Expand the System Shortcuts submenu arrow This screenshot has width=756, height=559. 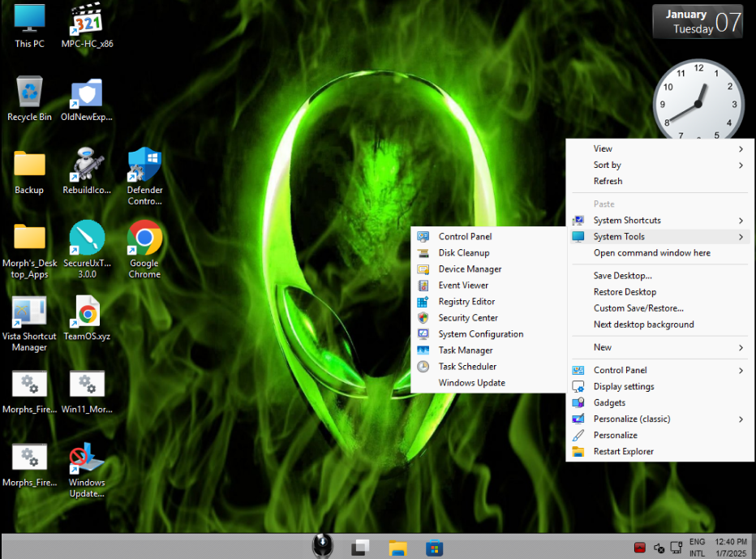741,221
